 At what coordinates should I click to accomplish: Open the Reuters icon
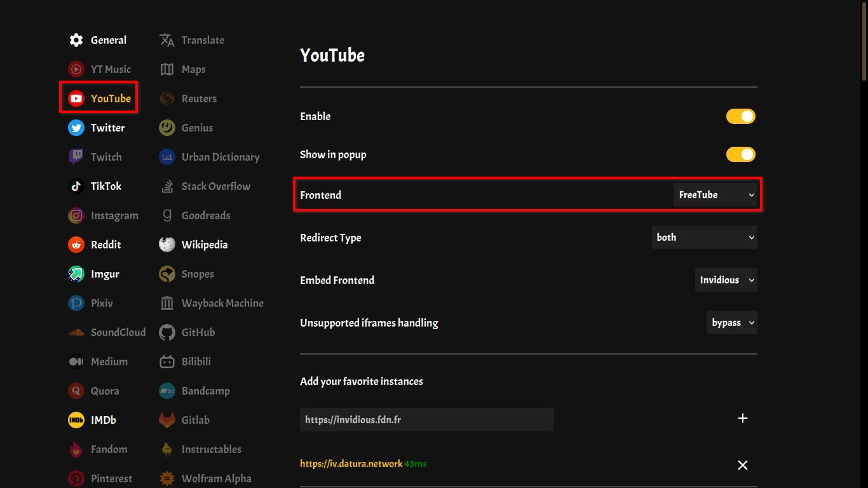tap(167, 98)
